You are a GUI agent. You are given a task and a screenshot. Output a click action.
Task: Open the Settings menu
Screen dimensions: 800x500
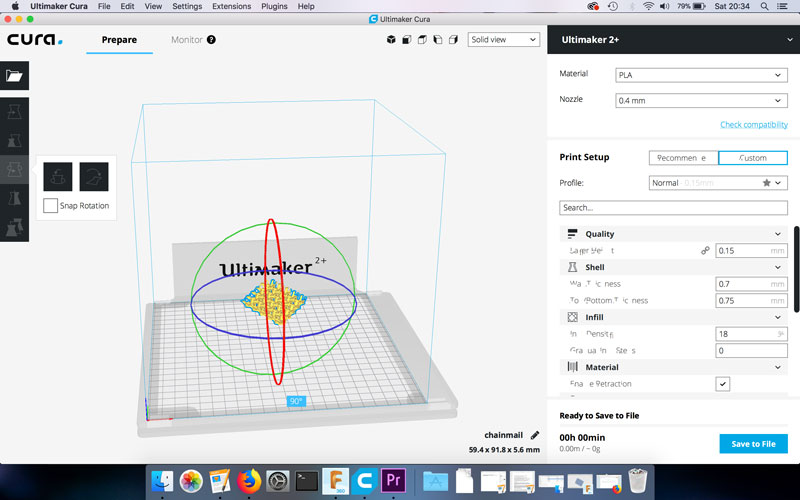[187, 6]
